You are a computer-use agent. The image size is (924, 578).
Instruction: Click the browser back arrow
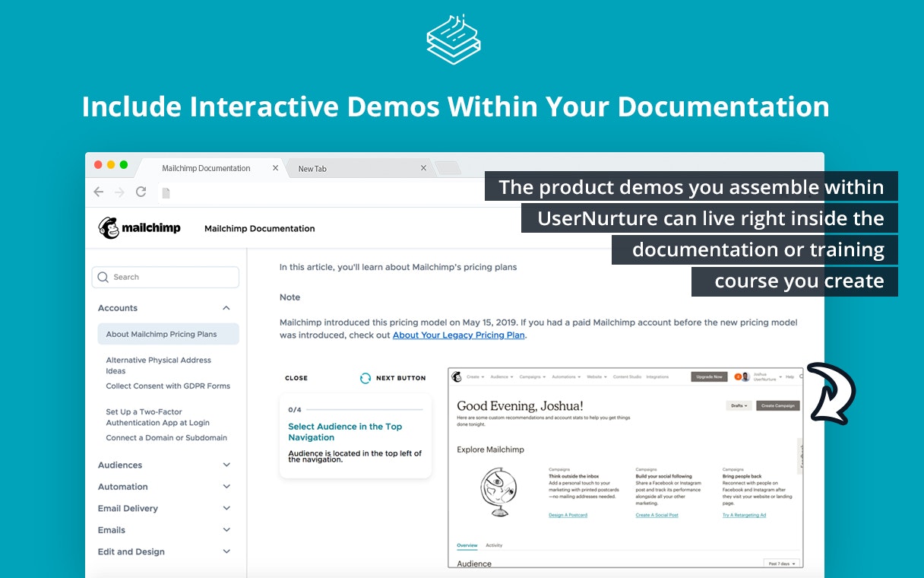coord(98,192)
